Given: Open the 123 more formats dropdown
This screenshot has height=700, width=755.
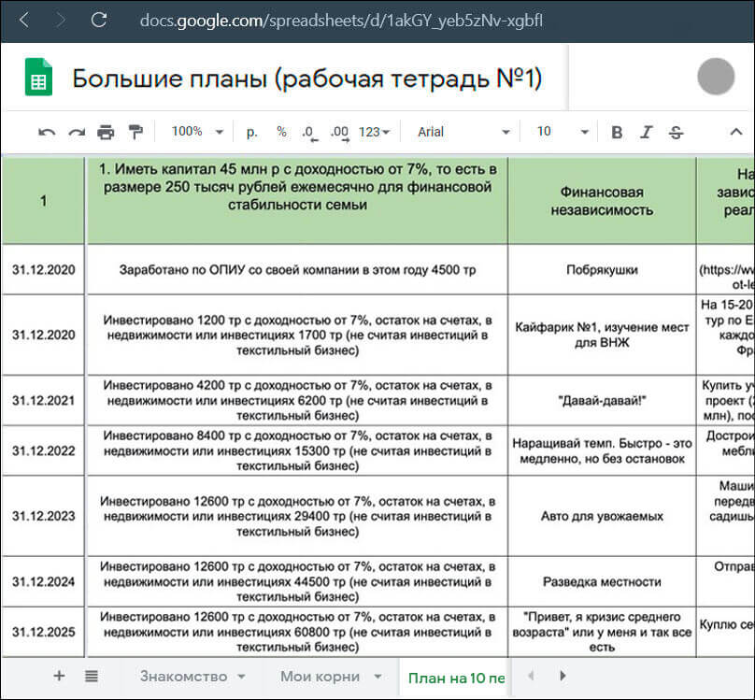Looking at the screenshot, I should 374,132.
